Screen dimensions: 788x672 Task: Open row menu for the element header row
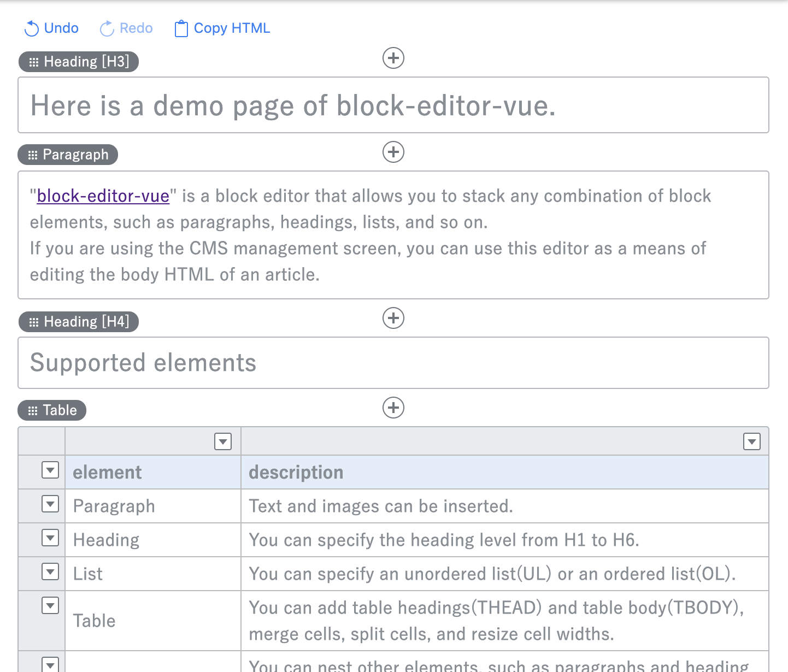click(50, 470)
